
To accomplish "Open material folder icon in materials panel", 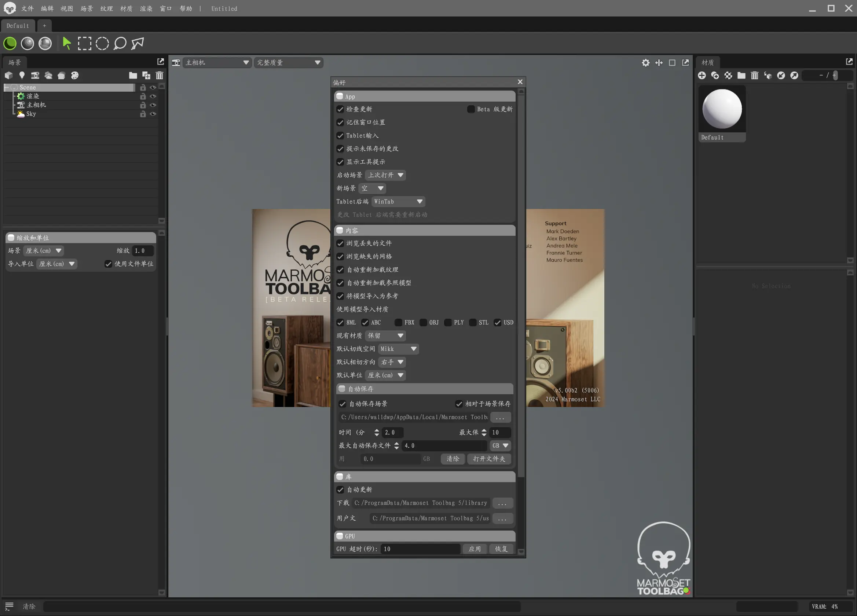I will (x=741, y=76).
